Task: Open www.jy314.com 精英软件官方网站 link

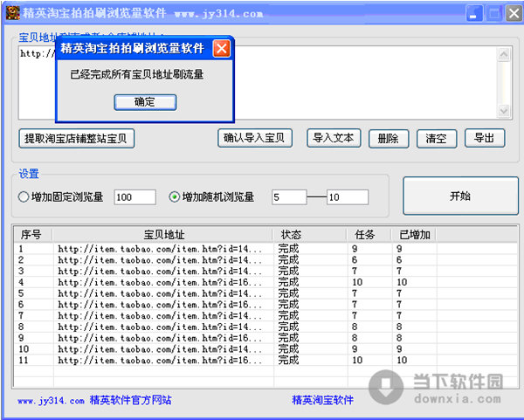Action: click(x=94, y=400)
